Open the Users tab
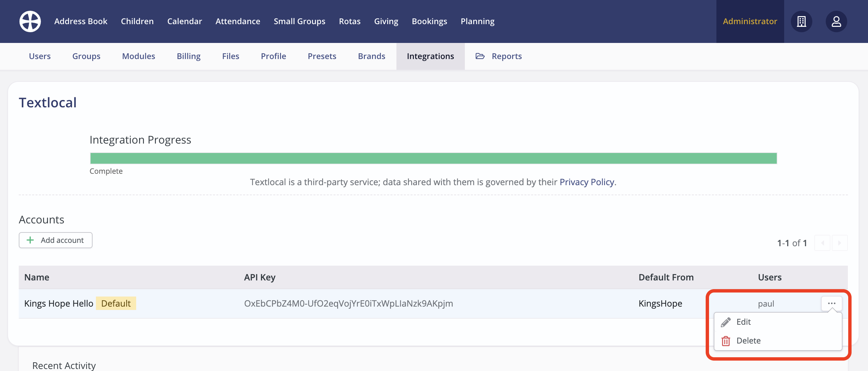 click(x=40, y=56)
